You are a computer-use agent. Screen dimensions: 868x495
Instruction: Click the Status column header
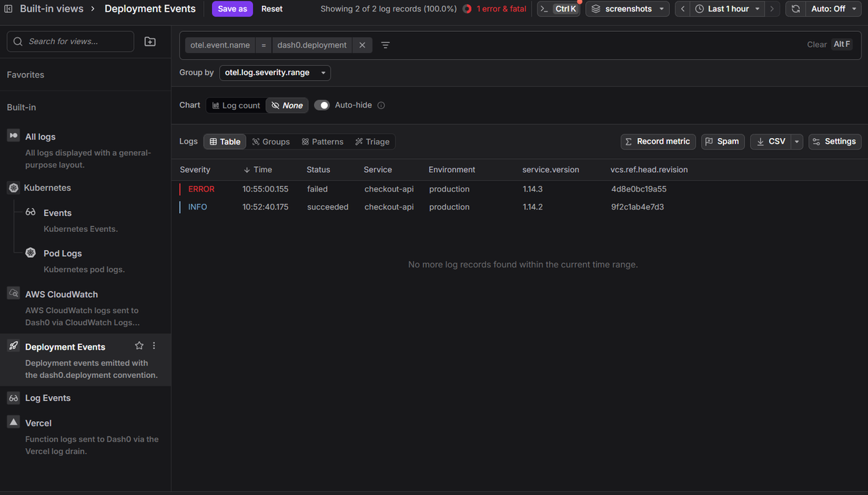tap(318, 170)
